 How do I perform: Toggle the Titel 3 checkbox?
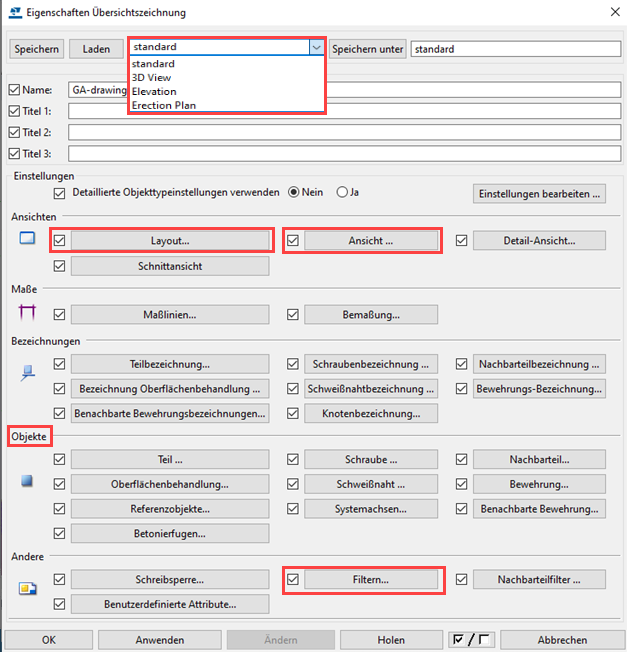[14, 153]
